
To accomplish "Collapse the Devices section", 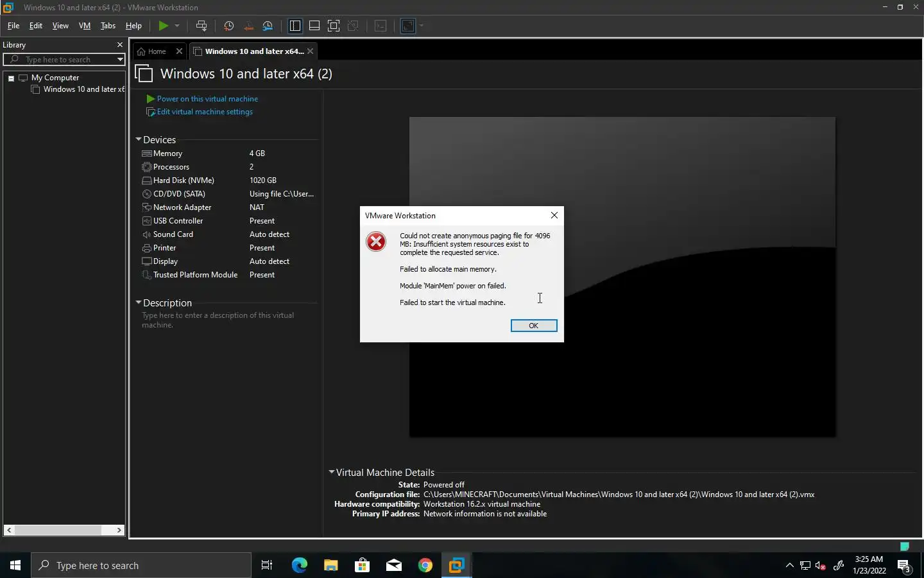I will click(x=138, y=139).
